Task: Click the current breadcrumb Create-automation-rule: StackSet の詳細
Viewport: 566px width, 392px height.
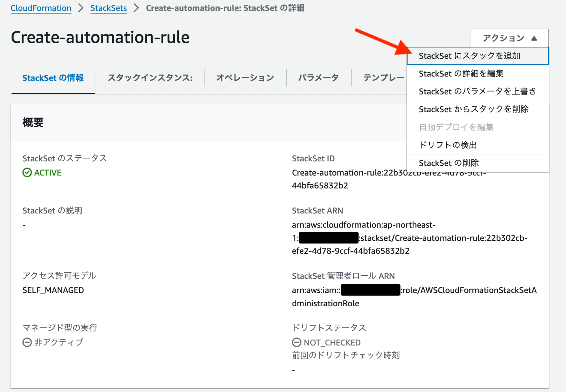Action: click(225, 8)
